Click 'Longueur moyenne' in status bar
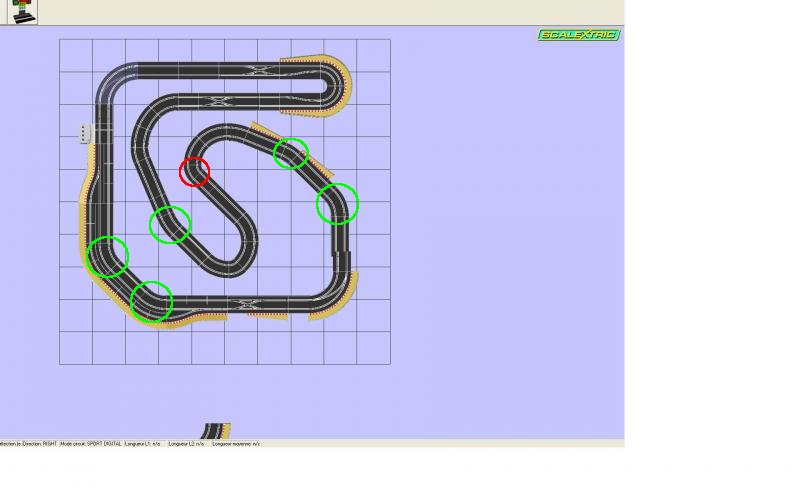The image size is (800, 500). click(236, 443)
